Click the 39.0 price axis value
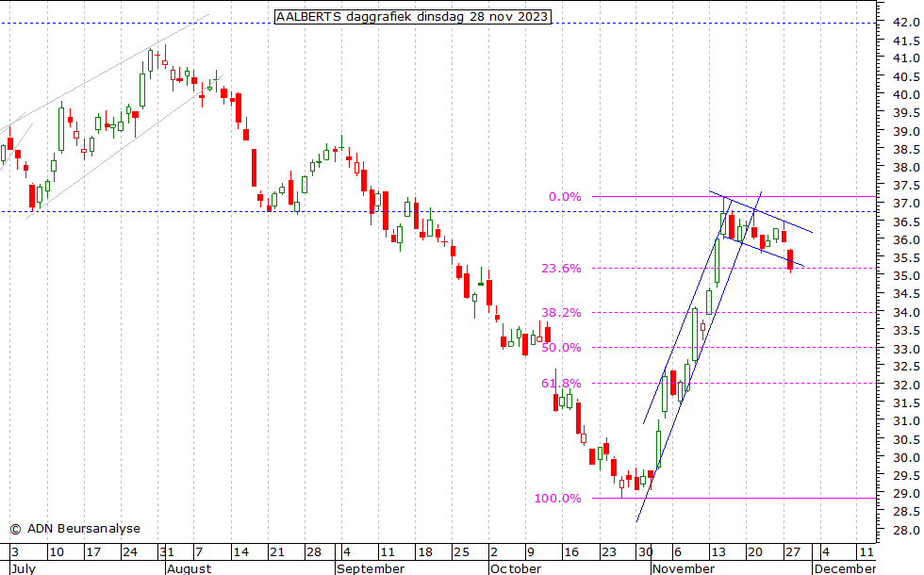 point(906,131)
